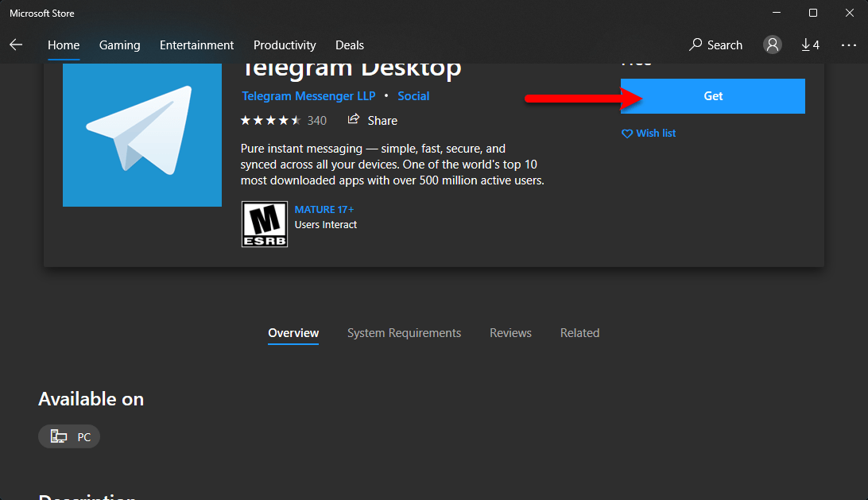This screenshot has height=500, width=868.
Task: Click the star rating stars
Action: 271,120
